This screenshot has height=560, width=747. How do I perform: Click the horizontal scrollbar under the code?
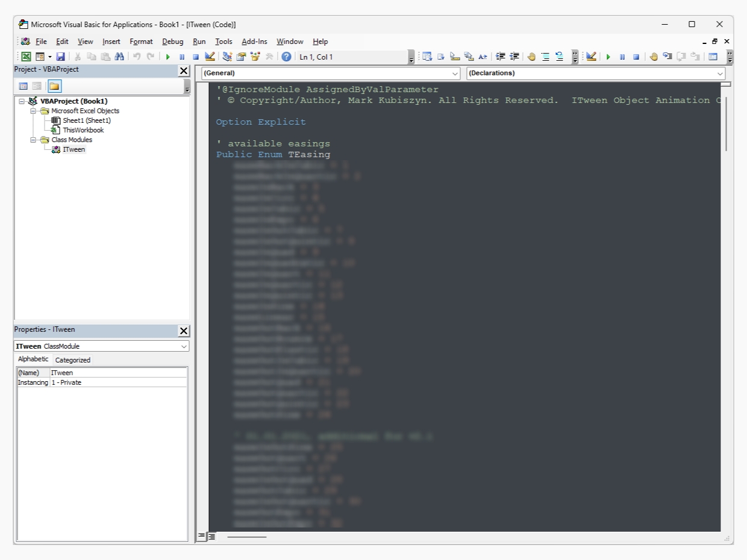[247, 537]
